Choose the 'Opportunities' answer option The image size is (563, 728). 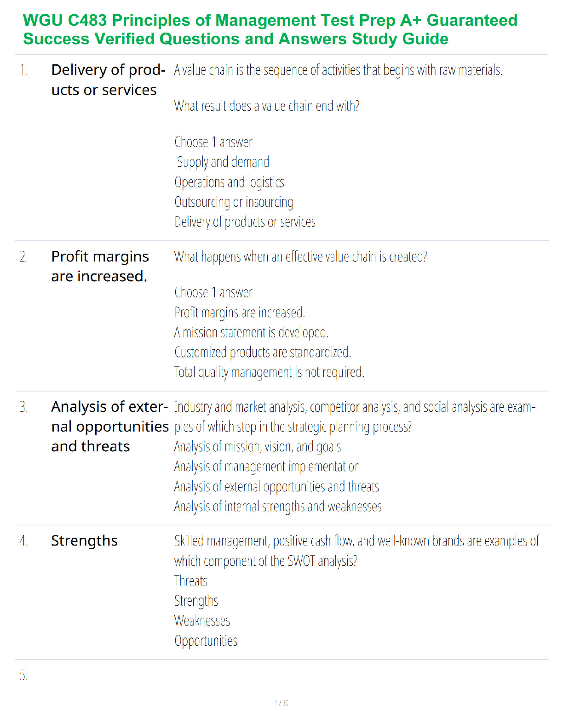point(206,641)
